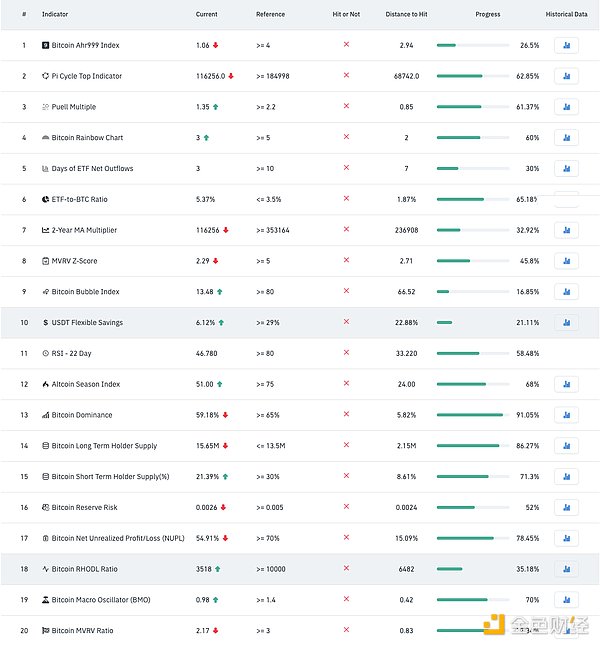
Task: Open historical data chart for Days of ETF Net Outflows
Action: (566, 169)
